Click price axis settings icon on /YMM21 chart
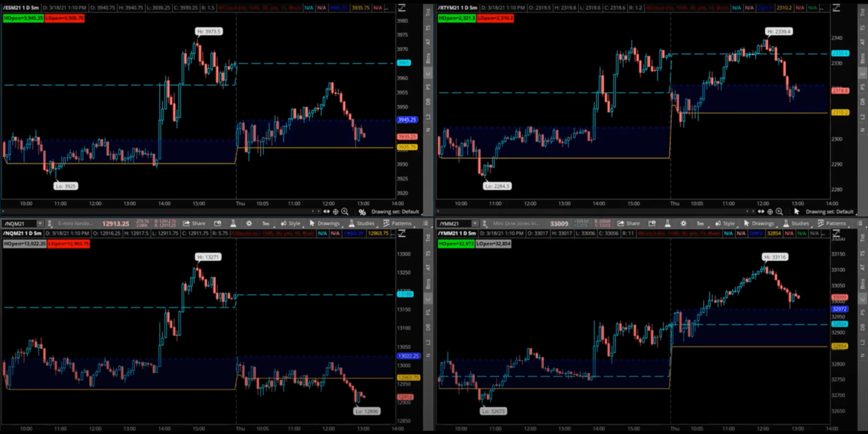 [x=837, y=233]
